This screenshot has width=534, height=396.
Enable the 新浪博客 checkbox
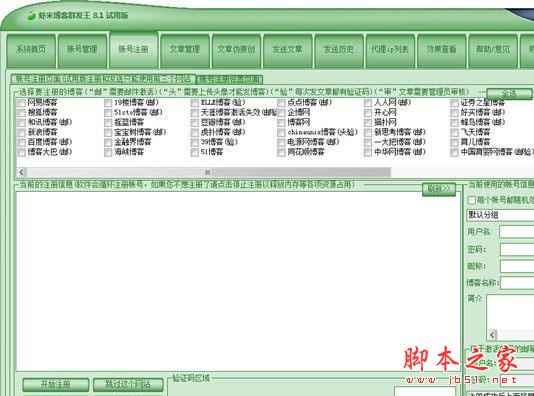pos(21,132)
